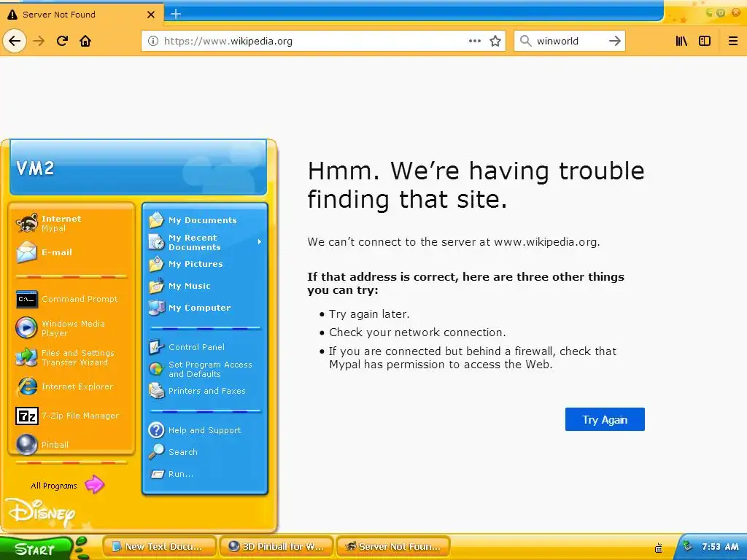Click the taskbar clock showing 7:53 AM
The image size is (747, 560).
pos(720,547)
